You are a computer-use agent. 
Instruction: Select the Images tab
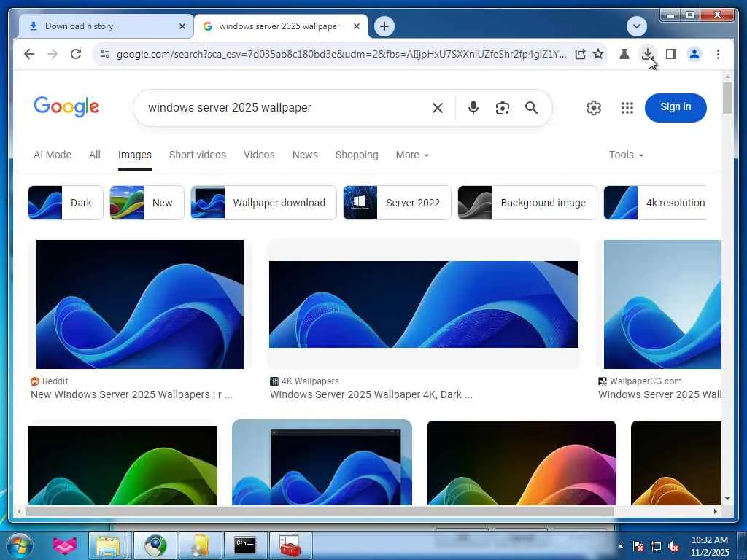135,155
